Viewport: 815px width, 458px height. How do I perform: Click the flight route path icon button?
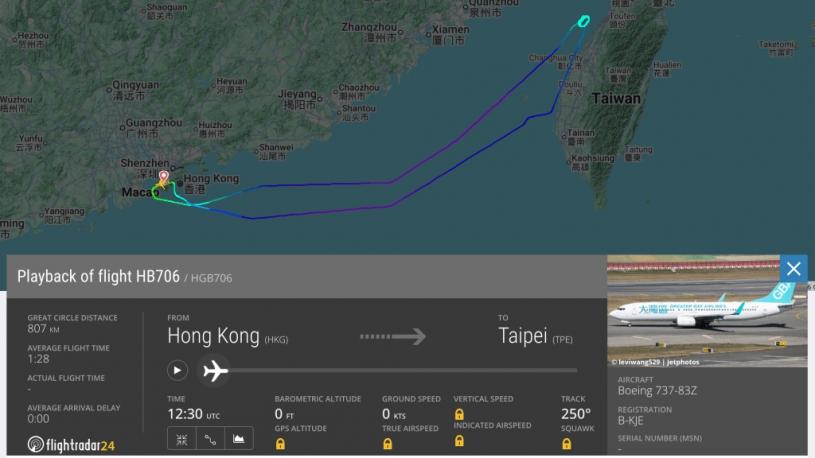[211, 440]
